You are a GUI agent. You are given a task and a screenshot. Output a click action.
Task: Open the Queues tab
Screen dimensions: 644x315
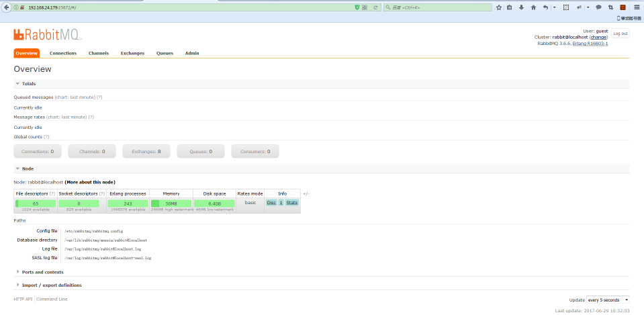point(165,53)
